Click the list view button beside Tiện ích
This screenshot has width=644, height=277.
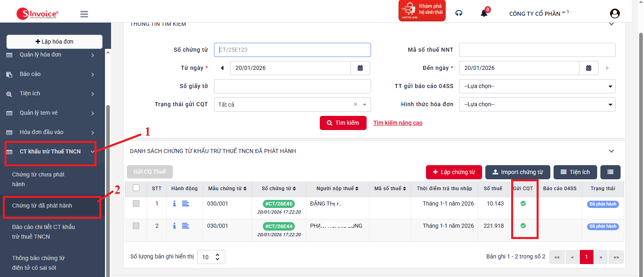click(x=610, y=172)
